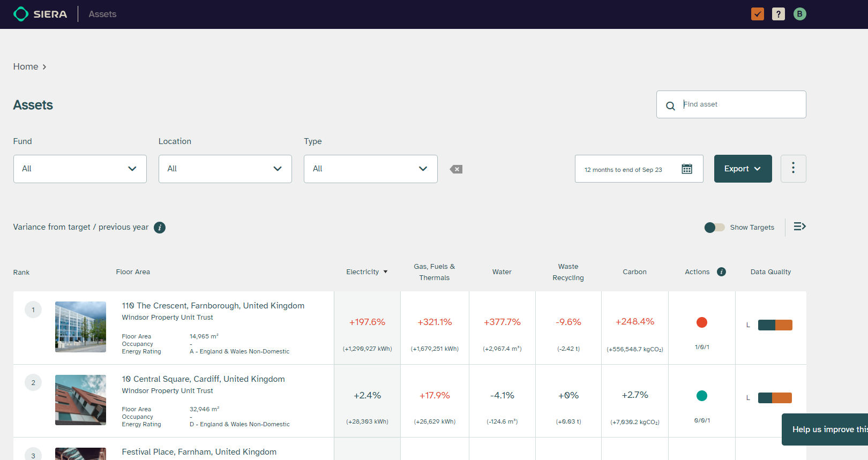Click the Find asset search field
Screen dimensions: 868x460
pyautogui.click(x=739, y=104)
